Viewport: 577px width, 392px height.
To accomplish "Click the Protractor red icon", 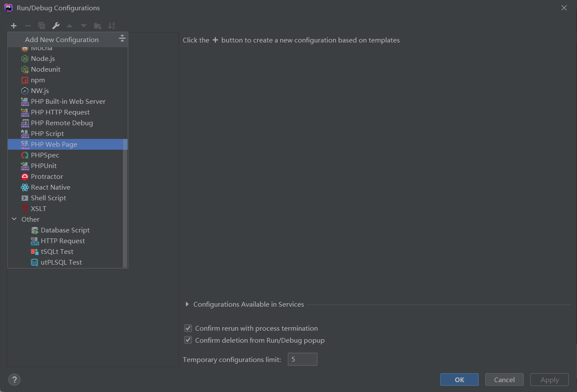I will (25, 177).
